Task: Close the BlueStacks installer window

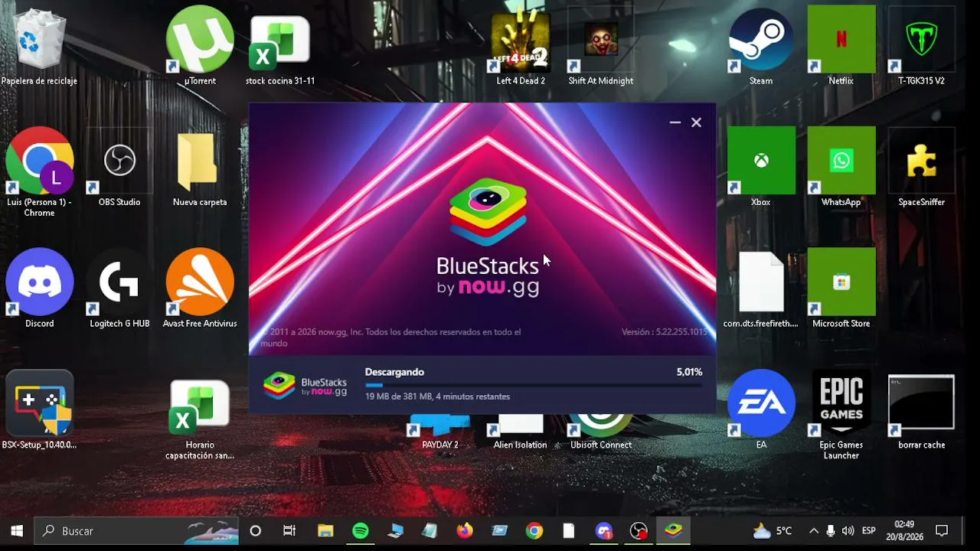Action: [696, 122]
